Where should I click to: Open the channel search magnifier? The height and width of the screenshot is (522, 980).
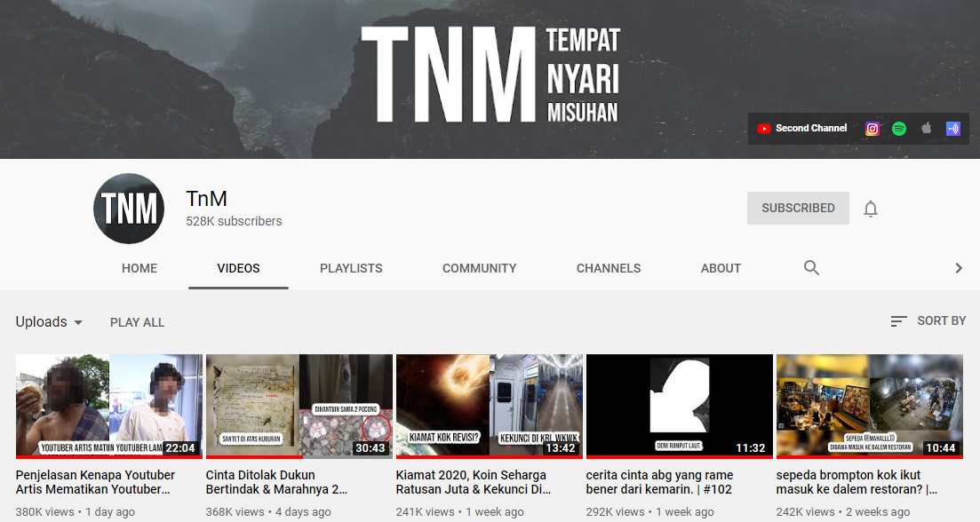[x=811, y=267]
